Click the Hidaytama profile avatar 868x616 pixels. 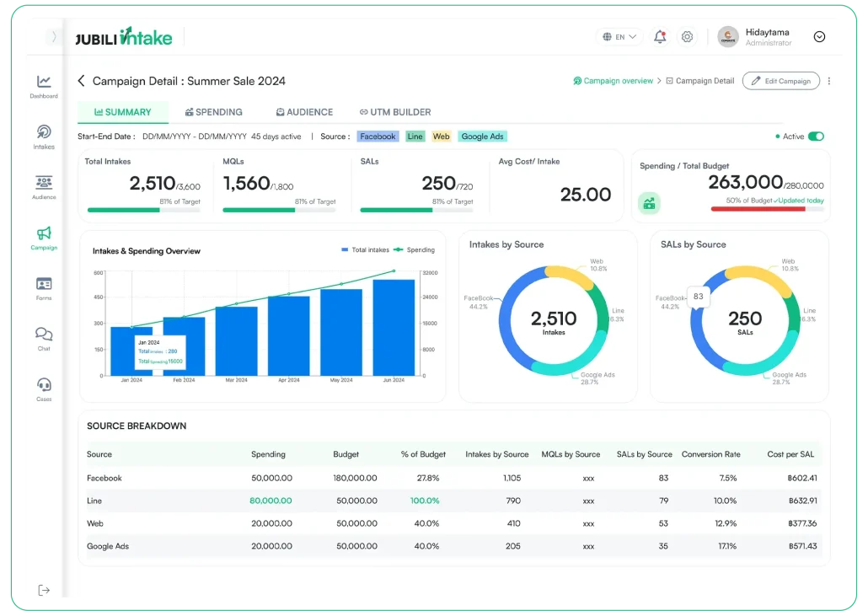pyautogui.click(x=728, y=36)
